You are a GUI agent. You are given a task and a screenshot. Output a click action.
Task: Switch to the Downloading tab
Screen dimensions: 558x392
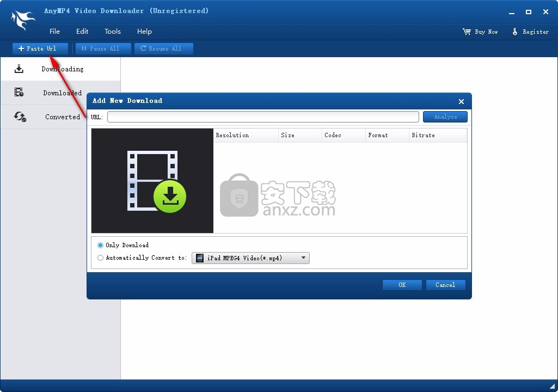point(60,69)
